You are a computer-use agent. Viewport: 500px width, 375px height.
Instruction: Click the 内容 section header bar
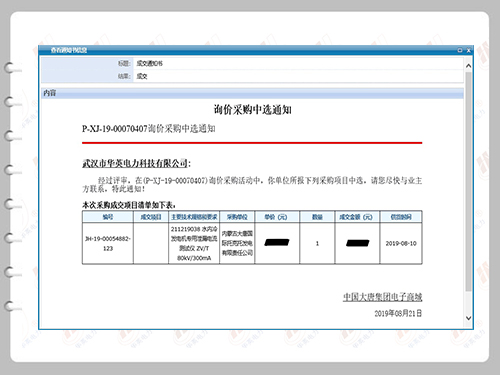(252, 93)
